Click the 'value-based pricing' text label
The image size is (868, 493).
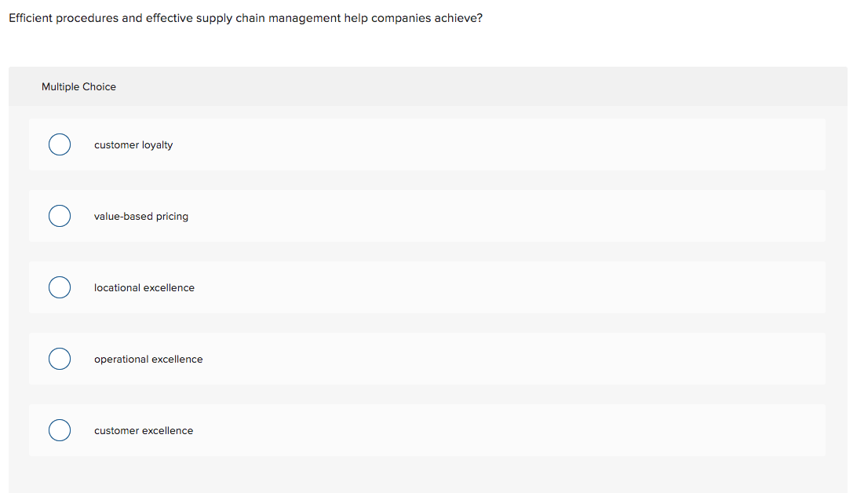pos(141,216)
